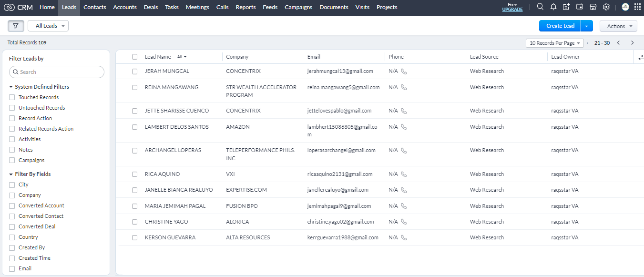The image size is (644, 277).
Task: Open the calendar icon in header
Action: coord(580,7)
